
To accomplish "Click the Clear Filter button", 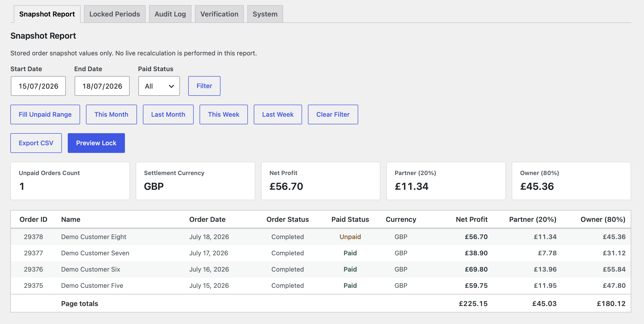I will [333, 114].
